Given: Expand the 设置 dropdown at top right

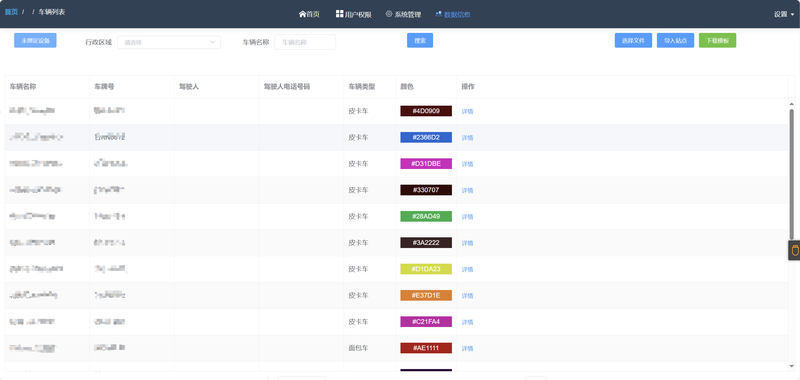Looking at the screenshot, I should pos(784,14).
